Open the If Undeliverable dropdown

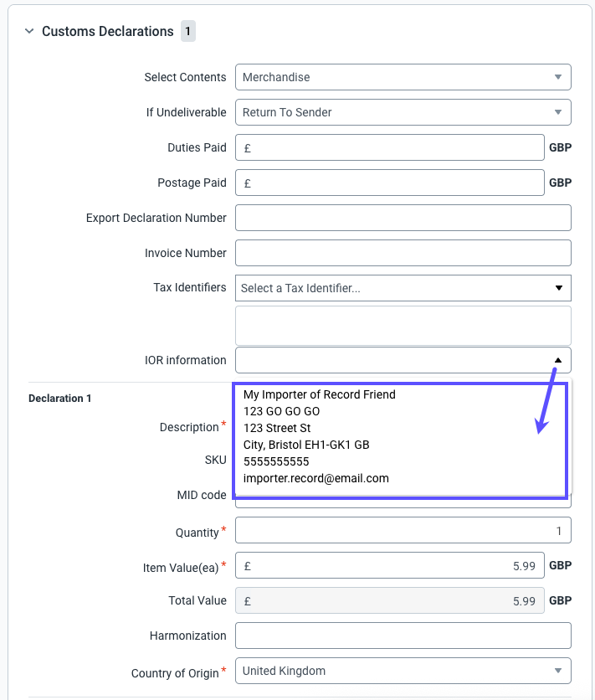click(402, 112)
